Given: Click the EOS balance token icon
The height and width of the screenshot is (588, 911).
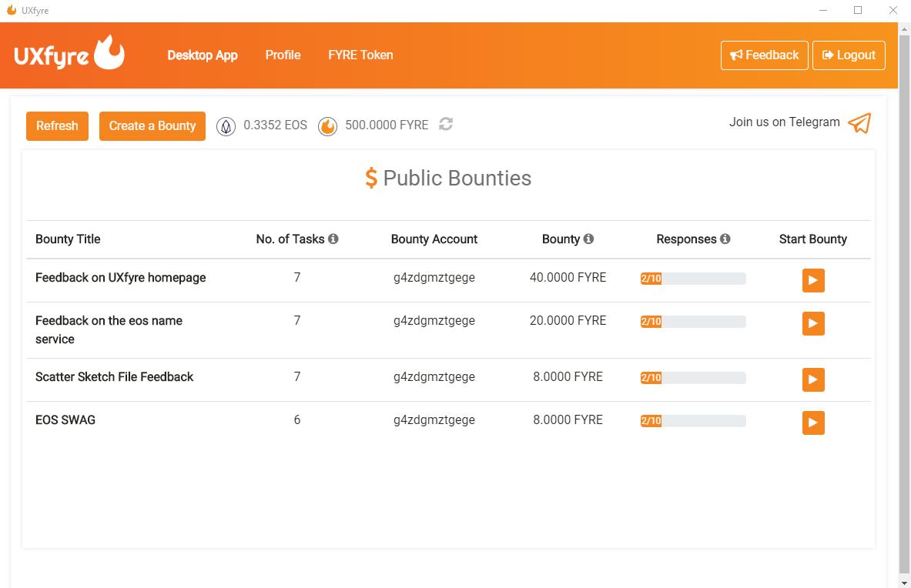Looking at the screenshot, I should (226, 126).
